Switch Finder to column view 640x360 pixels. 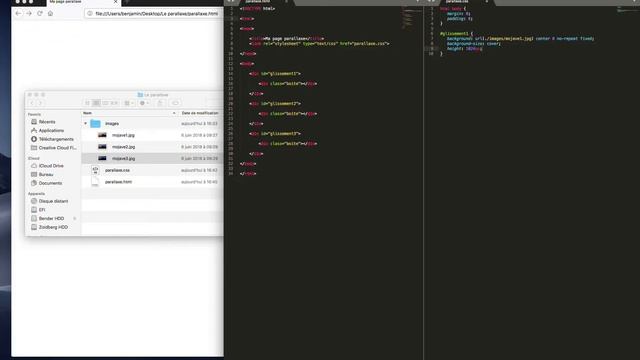105,103
